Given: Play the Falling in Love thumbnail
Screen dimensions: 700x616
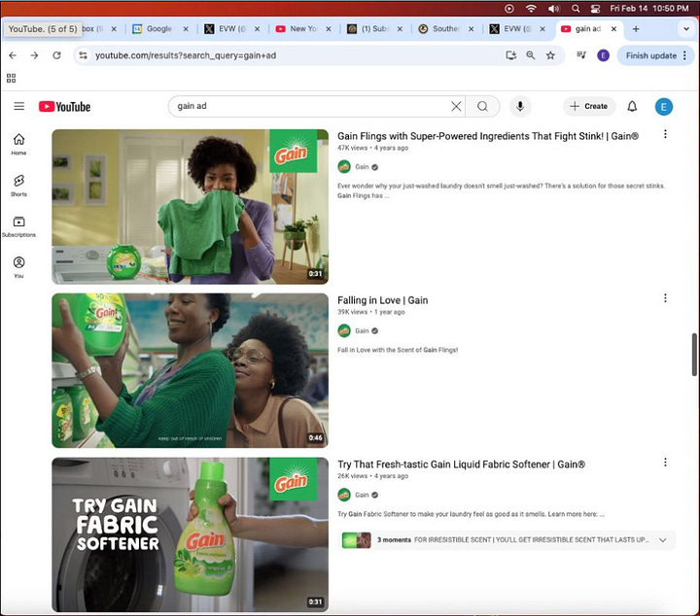Looking at the screenshot, I should pos(191,371).
